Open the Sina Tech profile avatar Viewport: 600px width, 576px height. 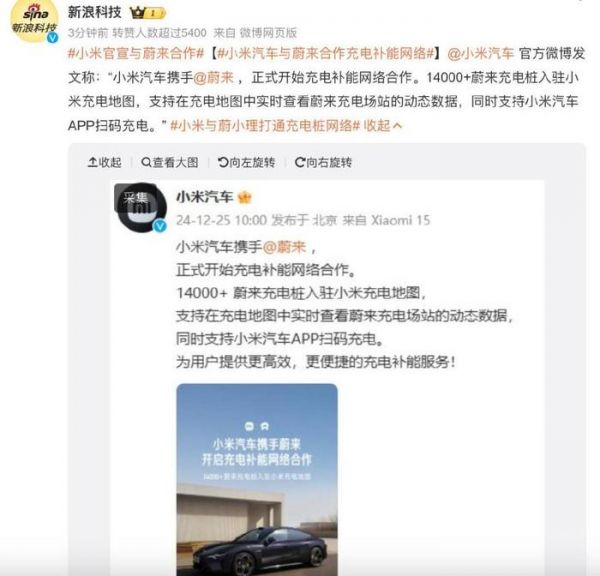34,21
